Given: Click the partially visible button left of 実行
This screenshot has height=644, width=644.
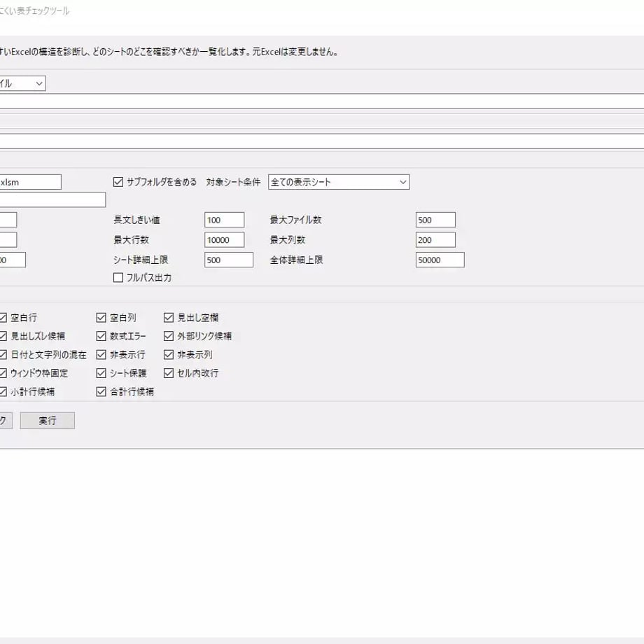Looking at the screenshot, I should click(6, 421).
